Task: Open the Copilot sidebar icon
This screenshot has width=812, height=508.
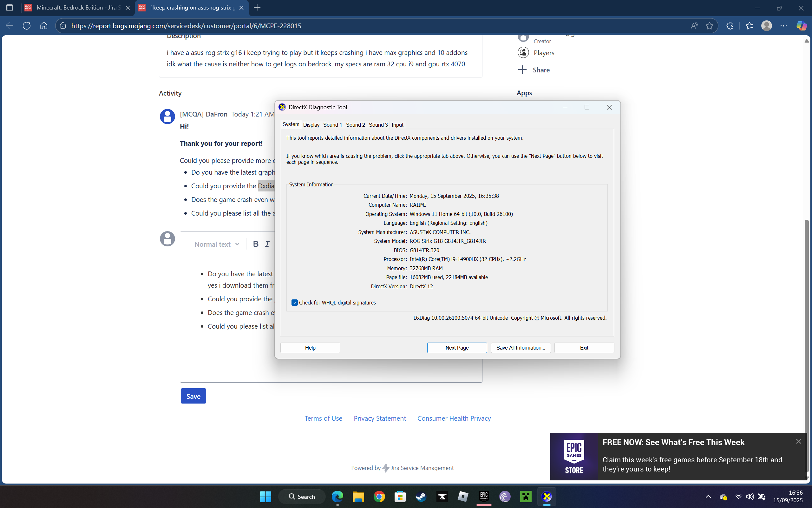Action: coord(802,25)
